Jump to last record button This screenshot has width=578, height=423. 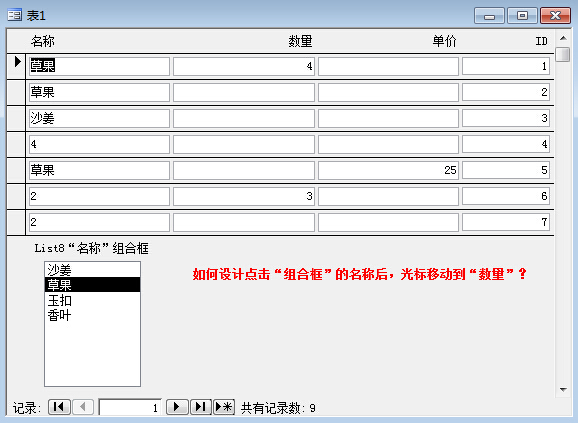[x=201, y=407]
